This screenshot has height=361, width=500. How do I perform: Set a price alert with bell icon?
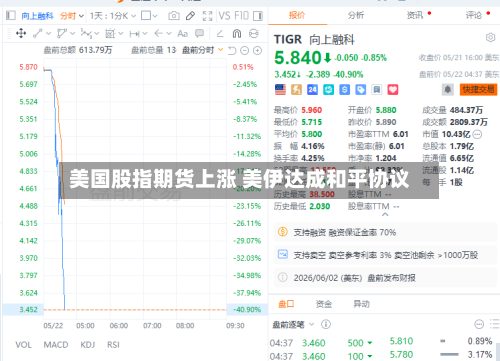pyautogui.click(x=448, y=89)
